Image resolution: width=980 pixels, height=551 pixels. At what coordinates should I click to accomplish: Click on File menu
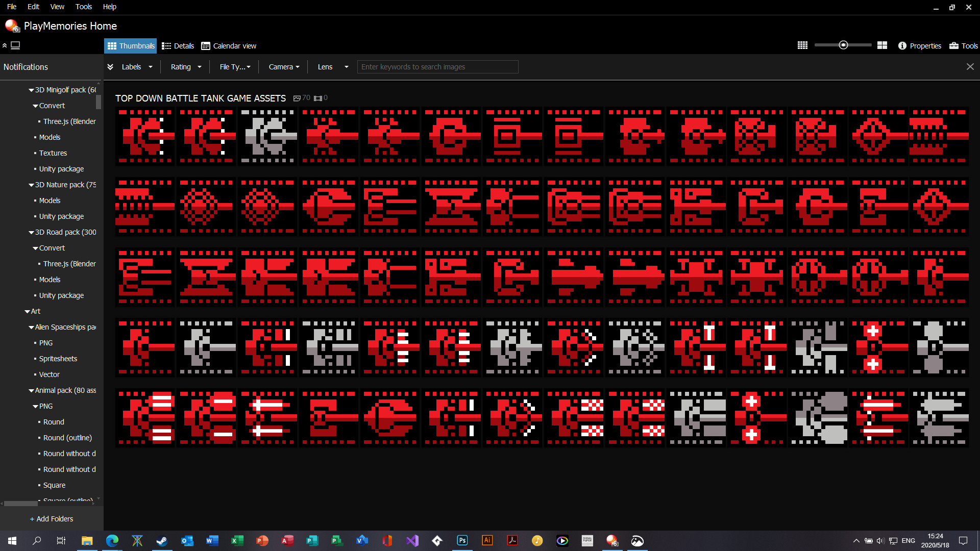coord(11,6)
